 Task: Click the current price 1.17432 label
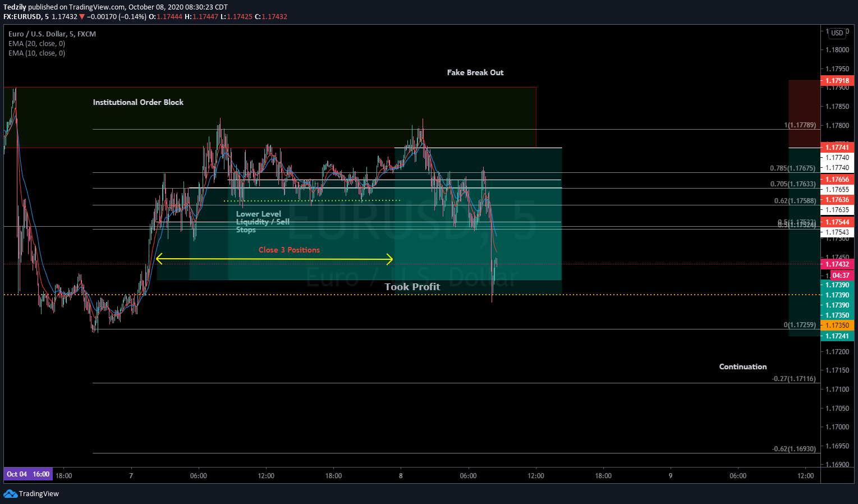point(837,264)
